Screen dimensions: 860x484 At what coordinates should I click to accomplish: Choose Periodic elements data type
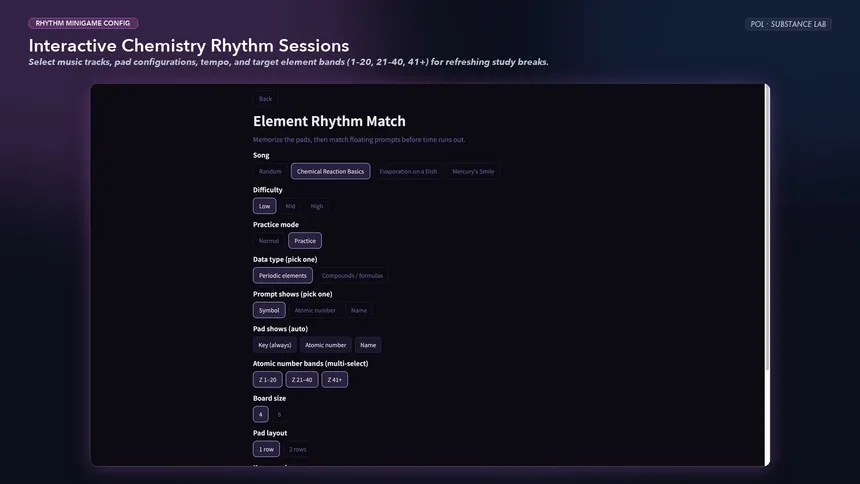pyautogui.click(x=282, y=275)
